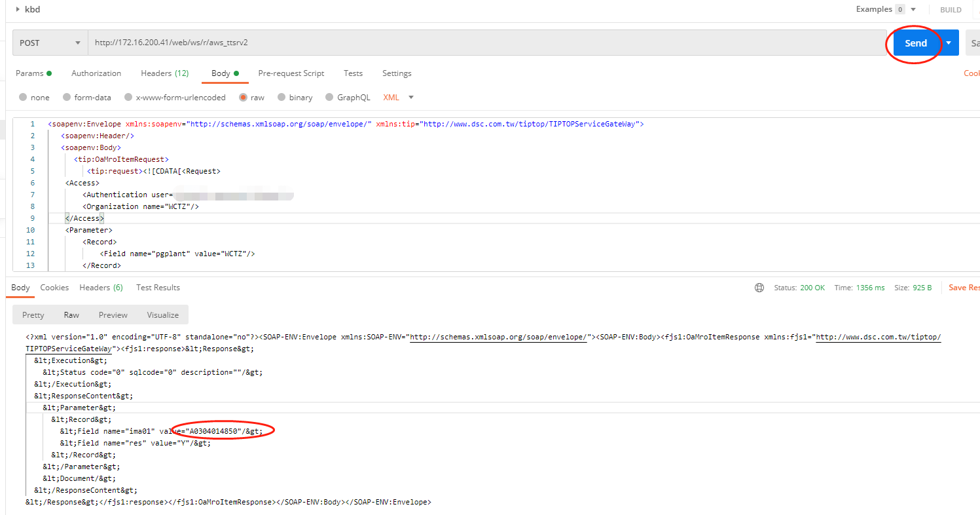Click the Field name="pgplant" line
This screenshot has width=980, height=515.
click(x=177, y=254)
